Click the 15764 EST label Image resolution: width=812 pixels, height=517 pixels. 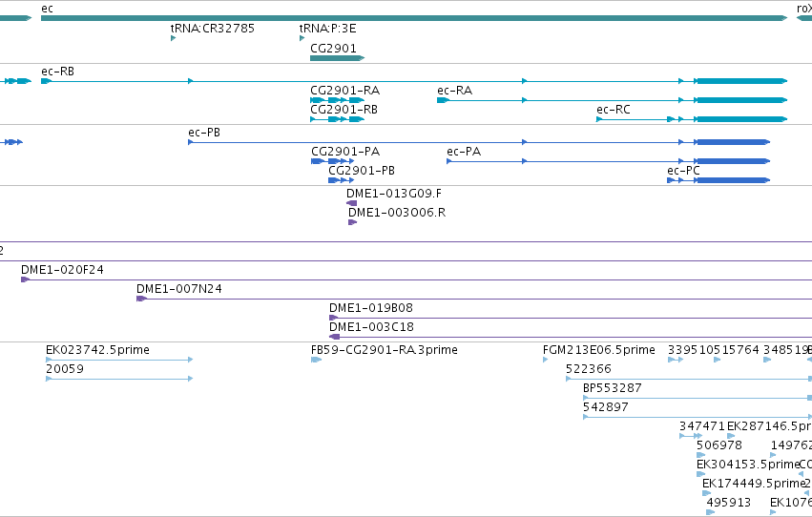point(740,350)
